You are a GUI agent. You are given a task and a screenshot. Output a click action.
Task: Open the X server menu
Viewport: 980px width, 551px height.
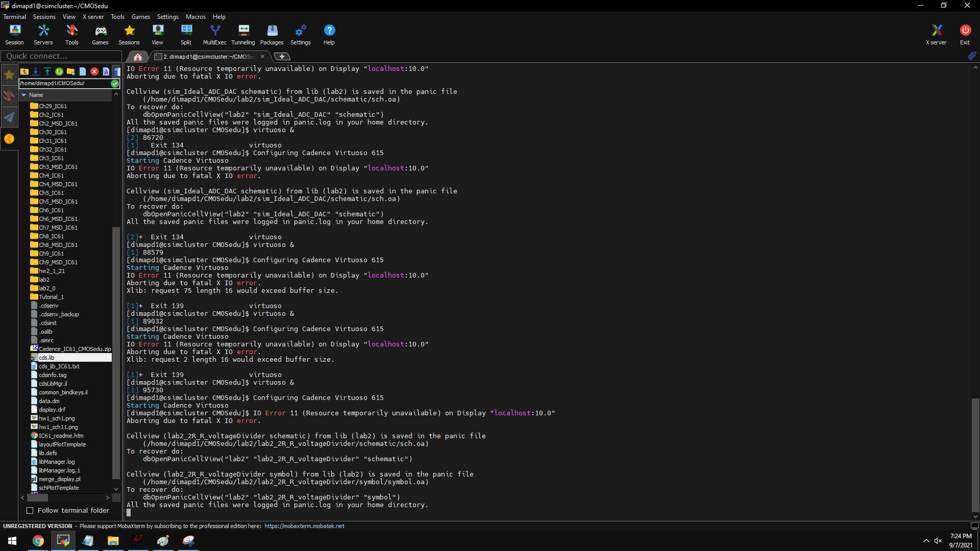point(93,17)
